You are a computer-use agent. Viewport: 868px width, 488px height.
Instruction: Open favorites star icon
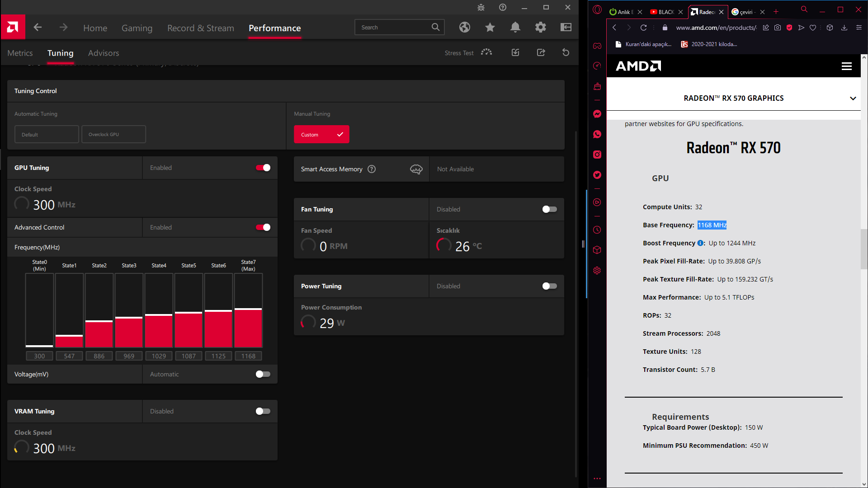point(490,28)
